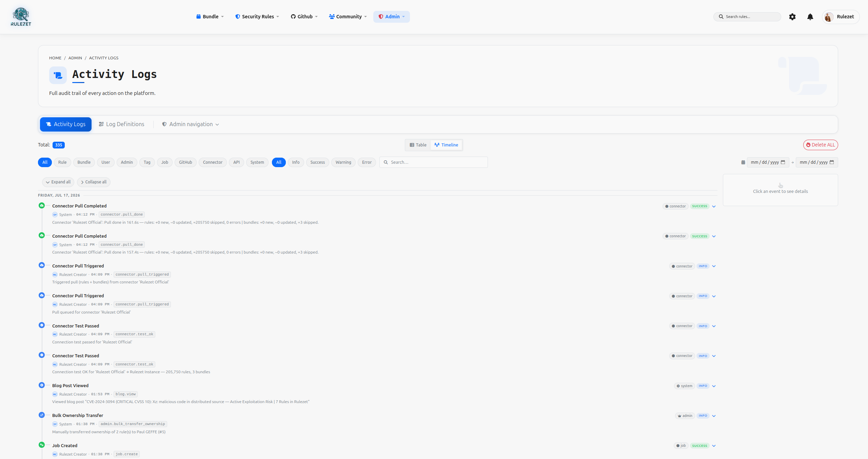868x459 pixels.
Task: Click the Activity Logs header icon
Action: [x=58, y=75]
